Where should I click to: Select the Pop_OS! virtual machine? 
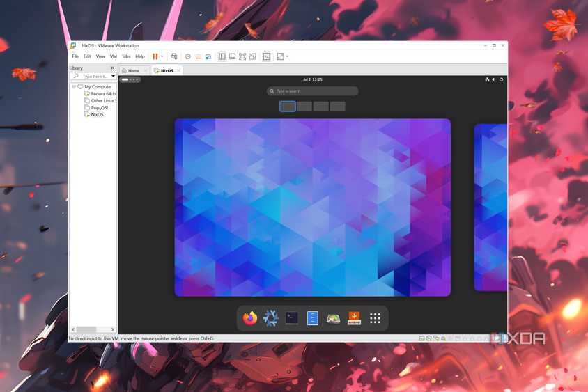pyautogui.click(x=100, y=107)
